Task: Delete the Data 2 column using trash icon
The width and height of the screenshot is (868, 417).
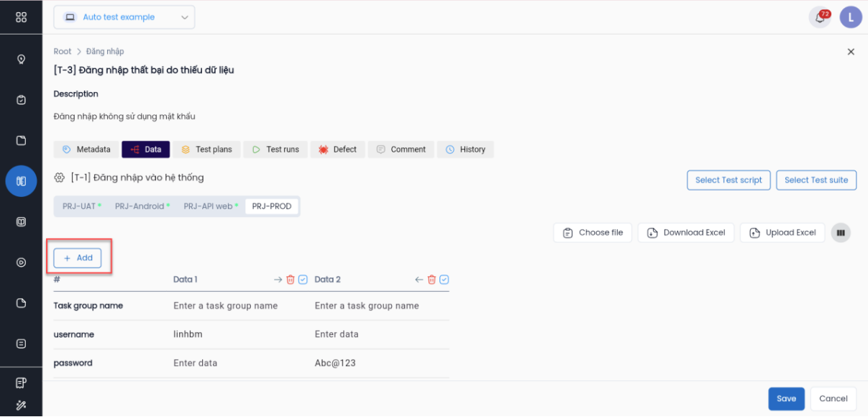Action: point(431,280)
